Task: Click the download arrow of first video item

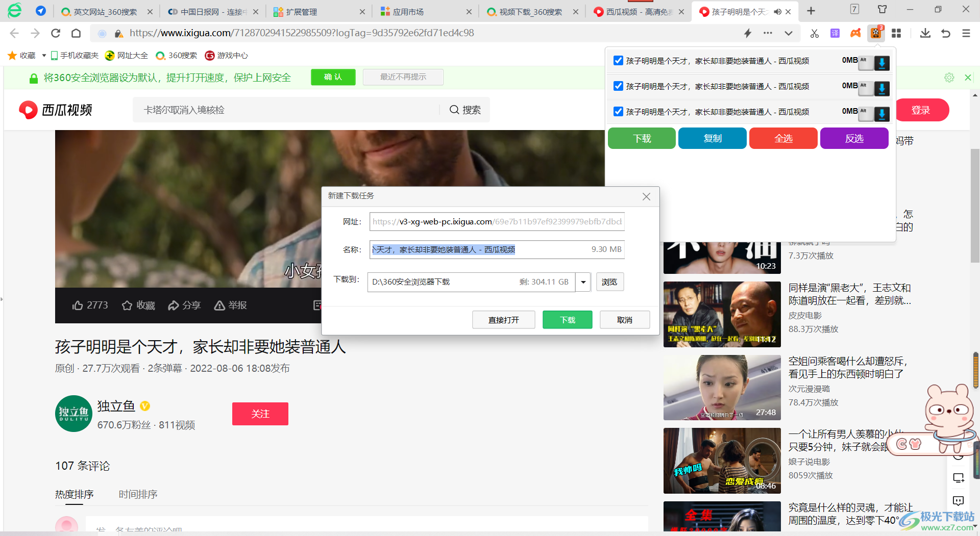Action: click(x=881, y=63)
